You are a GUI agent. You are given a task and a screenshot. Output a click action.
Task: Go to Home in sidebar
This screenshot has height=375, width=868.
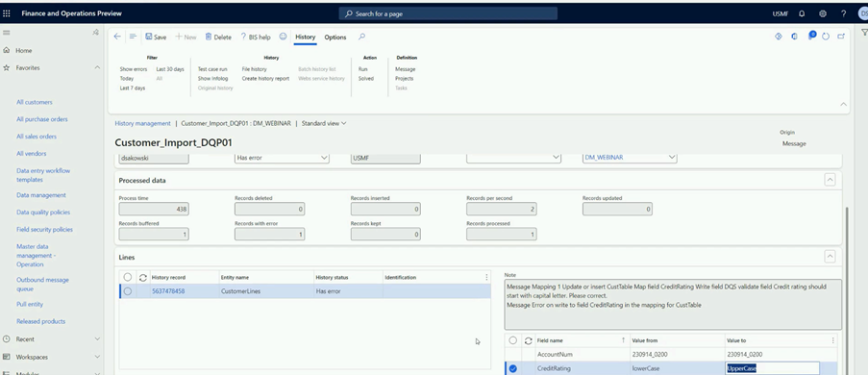click(23, 50)
